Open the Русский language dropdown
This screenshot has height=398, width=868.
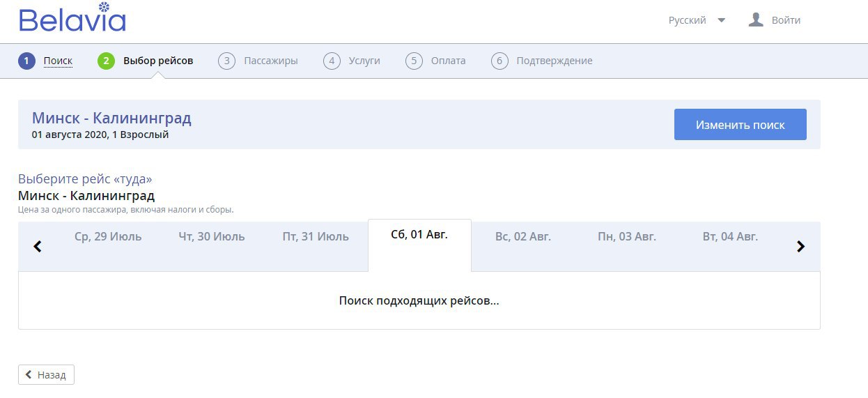click(x=697, y=20)
